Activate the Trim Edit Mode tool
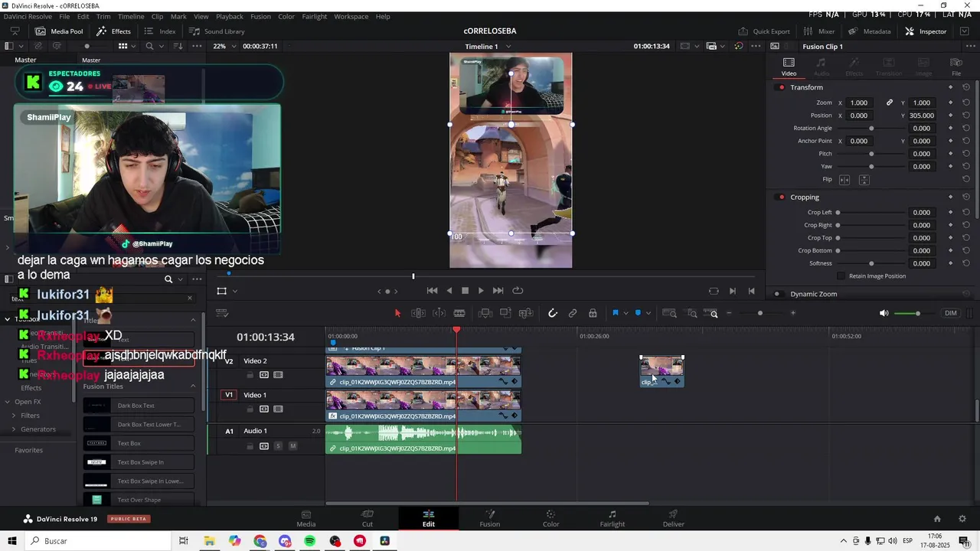This screenshot has width=980, height=551. pos(418,313)
